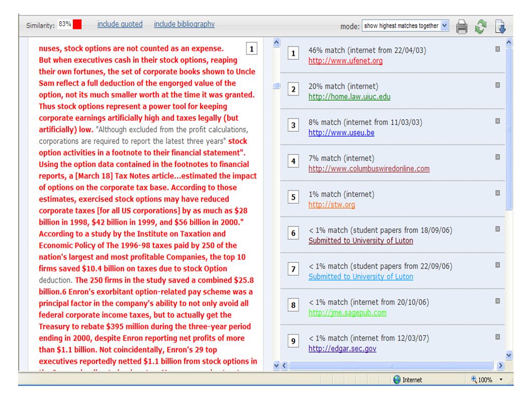Click '20% match (internet)' text

coord(343,86)
